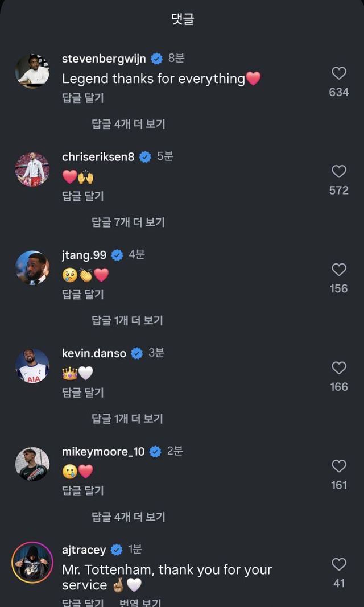The height and width of the screenshot is (607, 364).
Task: Show 1 more reply under jtang.99's comment
Action: pos(127,320)
